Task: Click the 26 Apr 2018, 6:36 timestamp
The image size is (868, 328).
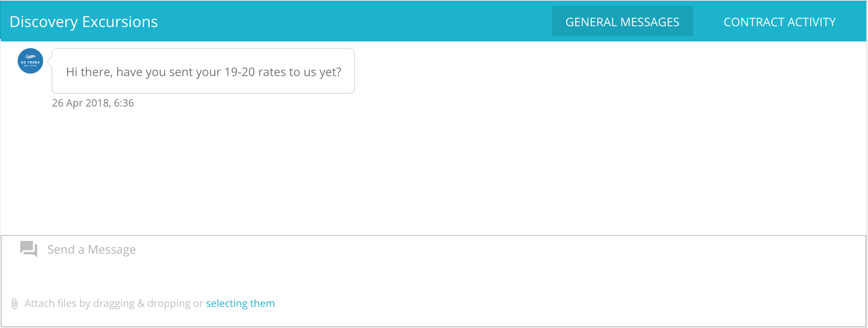Action: pyautogui.click(x=93, y=103)
